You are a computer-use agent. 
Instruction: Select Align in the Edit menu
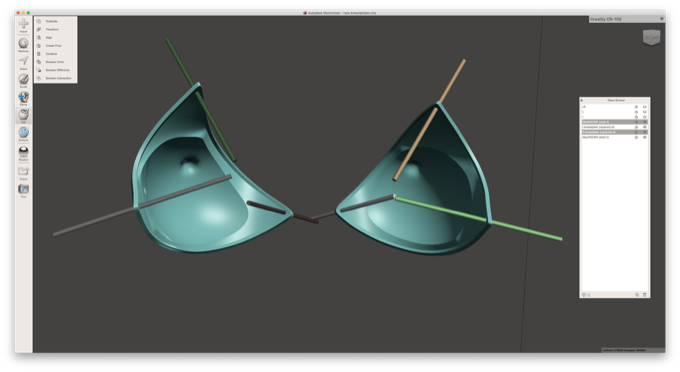pyautogui.click(x=49, y=38)
